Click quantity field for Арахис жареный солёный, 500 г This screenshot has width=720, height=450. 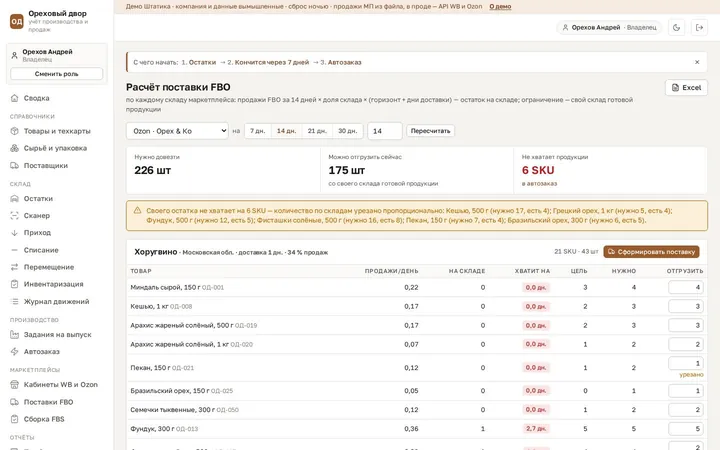click(686, 325)
